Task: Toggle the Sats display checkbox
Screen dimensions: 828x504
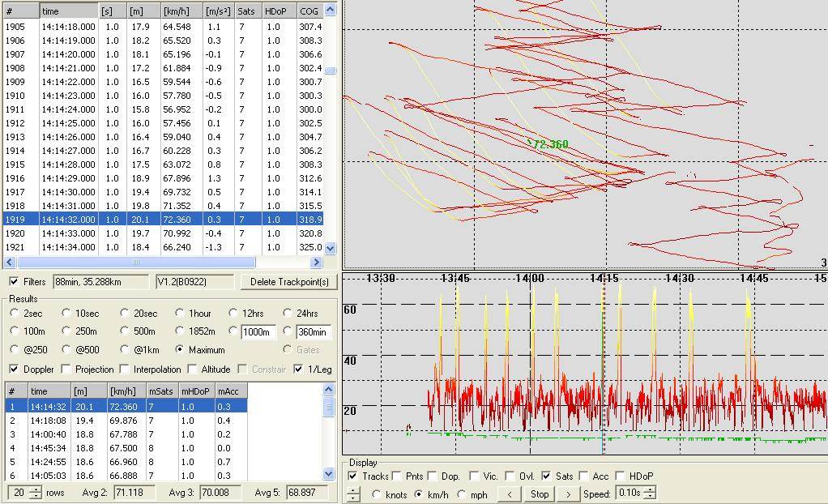Action: [547, 476]
